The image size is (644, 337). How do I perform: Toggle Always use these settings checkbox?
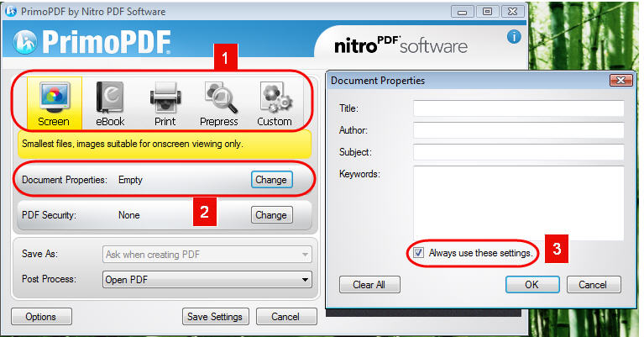pos(418,252)
